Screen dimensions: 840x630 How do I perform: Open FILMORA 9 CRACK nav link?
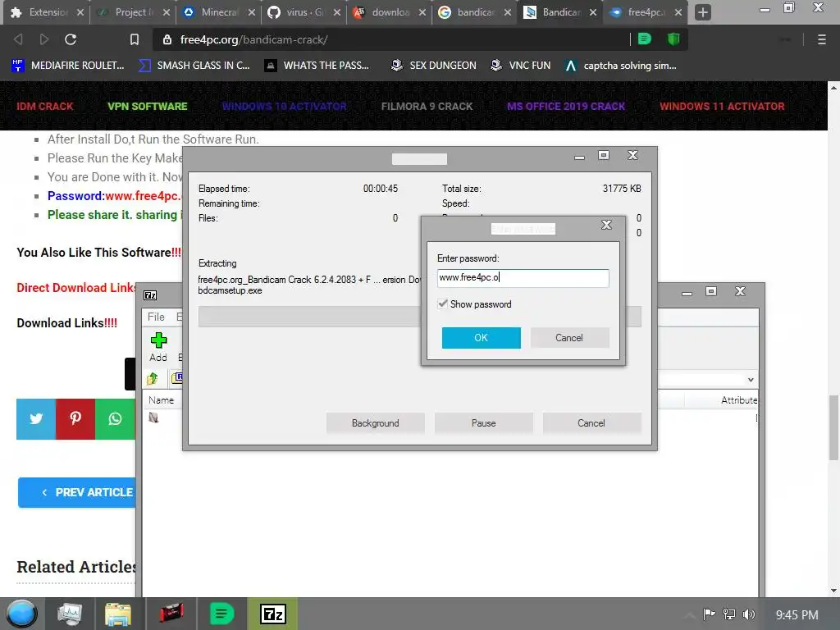coord(427,106)
